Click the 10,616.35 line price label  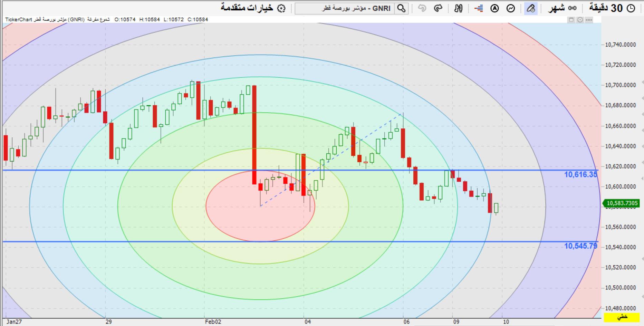(580, 174)
